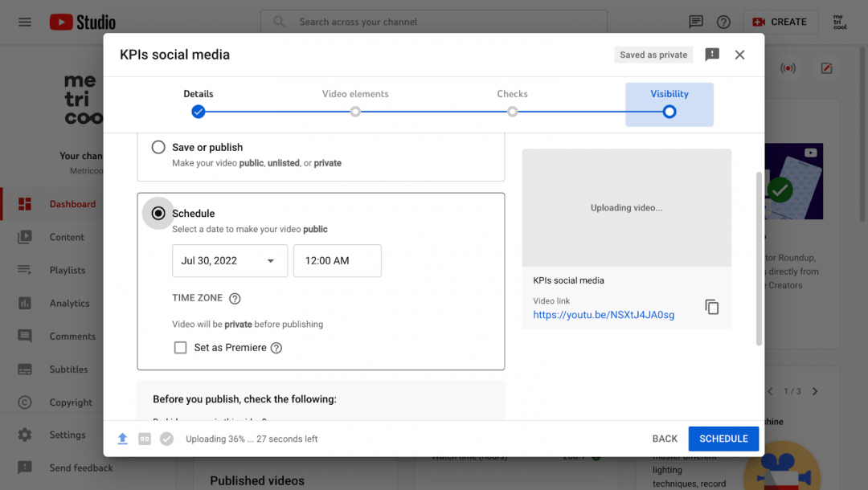Click the upload status icon in footer
868x490 pixels.
(x=123, y=439)
